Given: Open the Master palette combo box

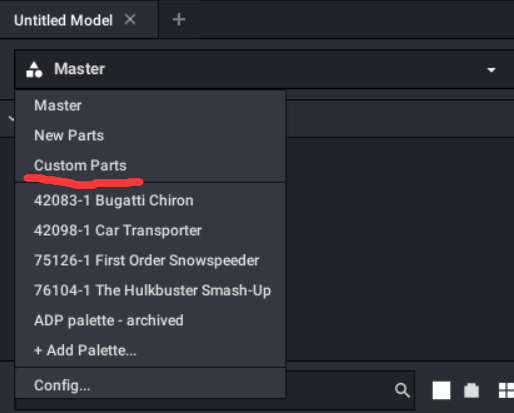Looking at the screenshot, I should (264, 69).
